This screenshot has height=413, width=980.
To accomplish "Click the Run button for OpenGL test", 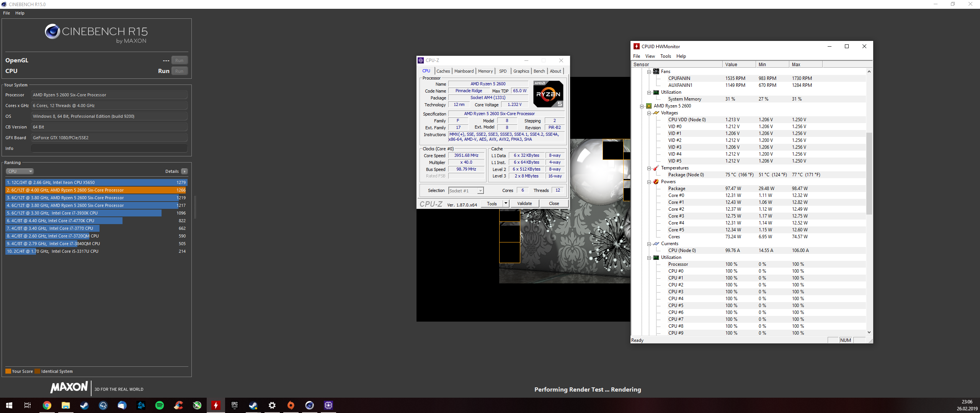I will click(x=179, y=60).
